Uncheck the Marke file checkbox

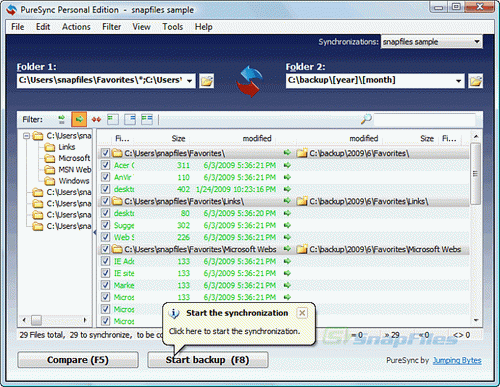click(105, 285)
